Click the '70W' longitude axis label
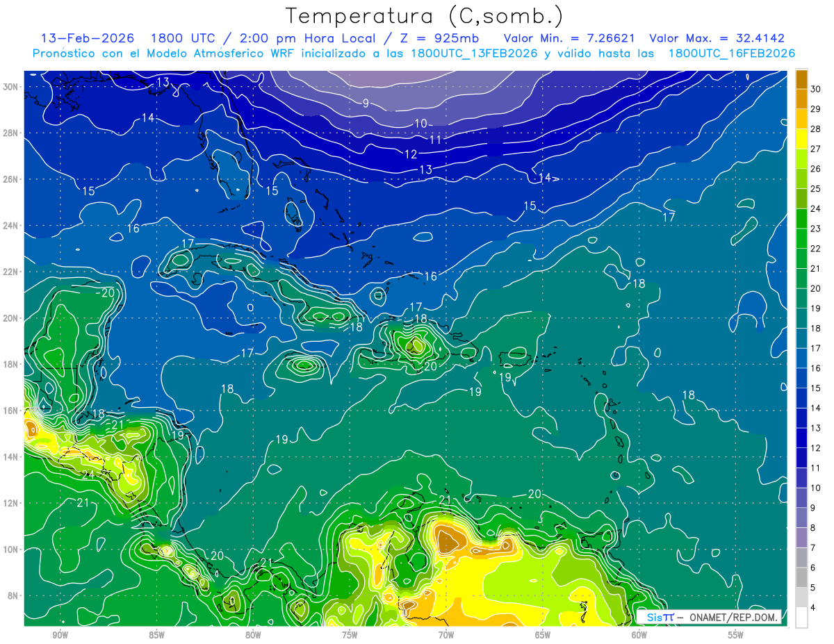This screenshot has height=644, width=834. tap(446, 635)
